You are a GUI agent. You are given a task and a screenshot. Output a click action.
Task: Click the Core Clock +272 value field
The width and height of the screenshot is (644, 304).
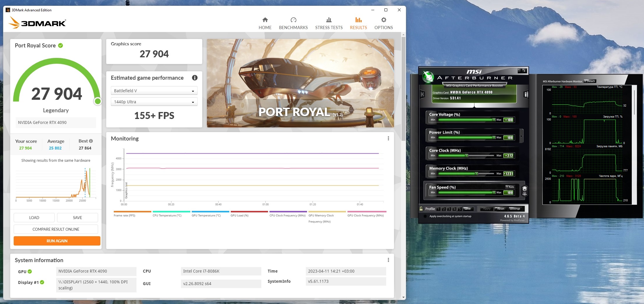tap(509, 156)
